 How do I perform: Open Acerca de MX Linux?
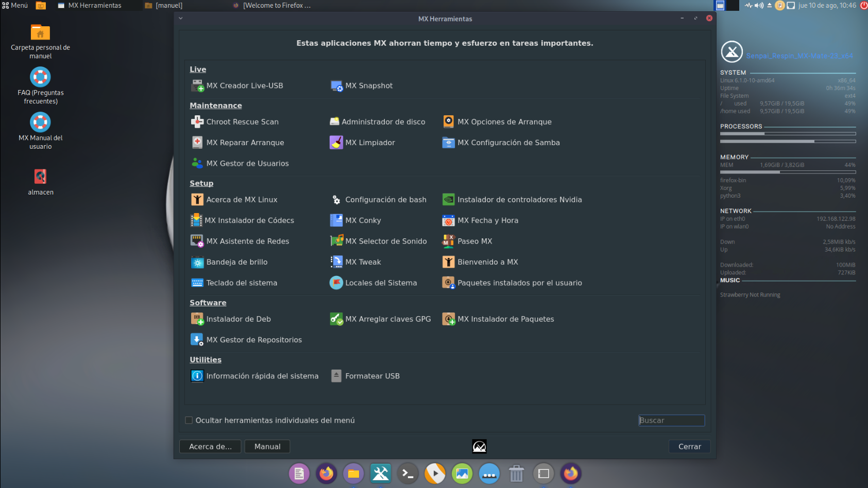(x=234, y=200)
